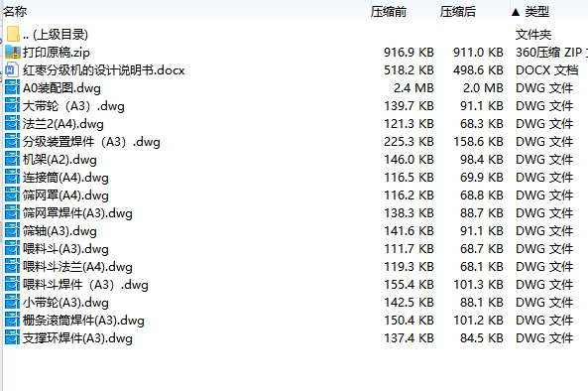Click the parent directory folder icon
Screen dimensions: 588x391
coord(13,34)
